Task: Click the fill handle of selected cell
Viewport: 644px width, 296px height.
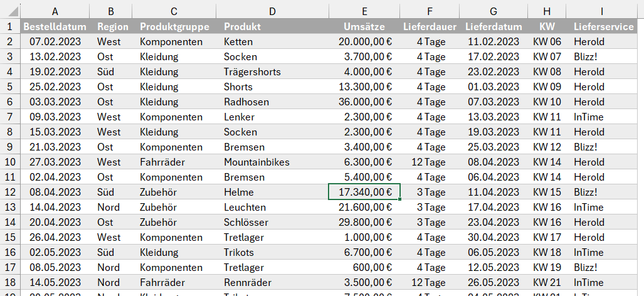Action: [400, 199]
